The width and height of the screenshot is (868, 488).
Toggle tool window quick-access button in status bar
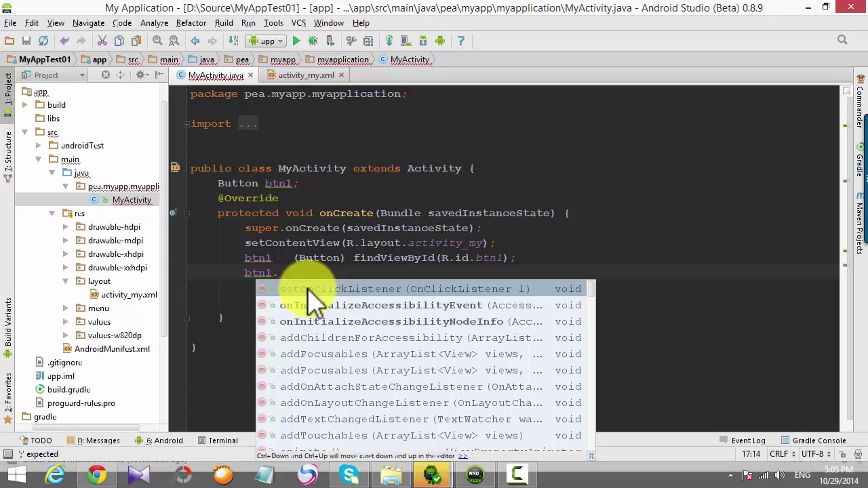tap(8, 454)
